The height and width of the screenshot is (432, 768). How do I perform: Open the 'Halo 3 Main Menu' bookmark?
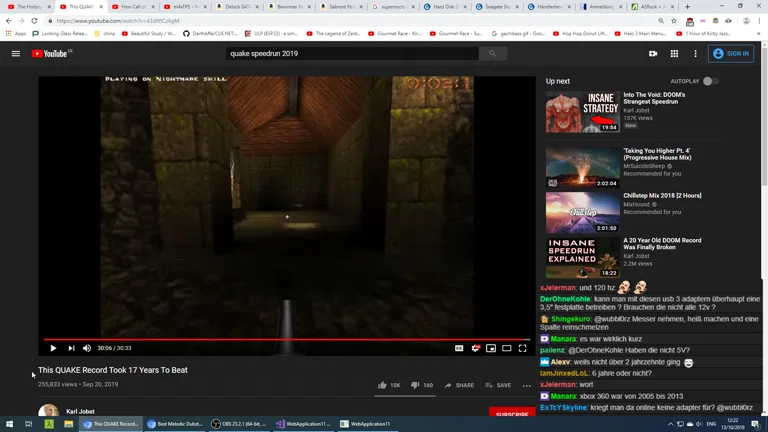(642, 34)
